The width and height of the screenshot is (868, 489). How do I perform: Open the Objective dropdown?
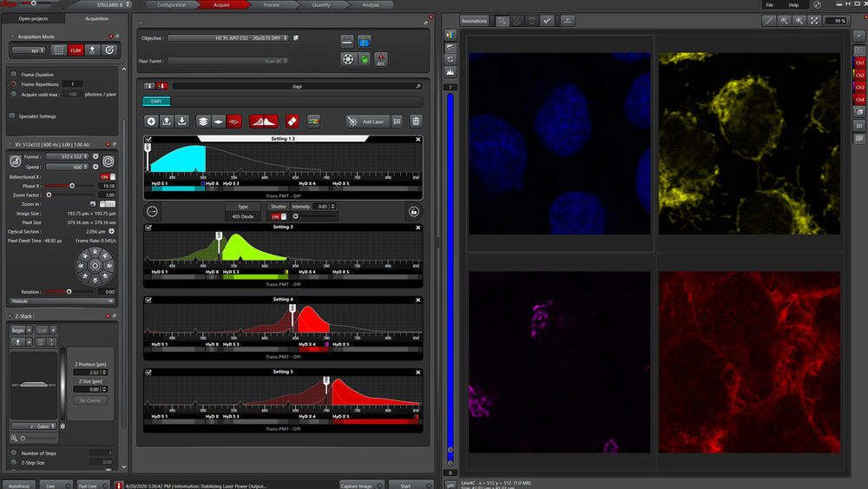229,38
